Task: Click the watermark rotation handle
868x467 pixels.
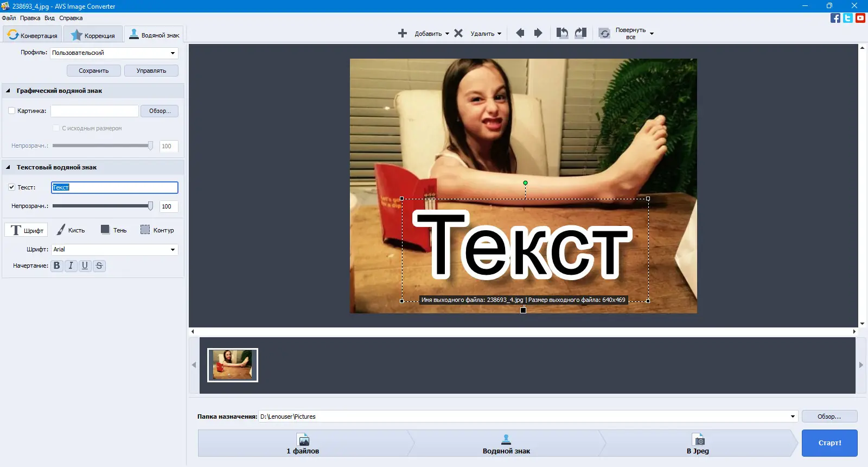Action: [525, 183]
